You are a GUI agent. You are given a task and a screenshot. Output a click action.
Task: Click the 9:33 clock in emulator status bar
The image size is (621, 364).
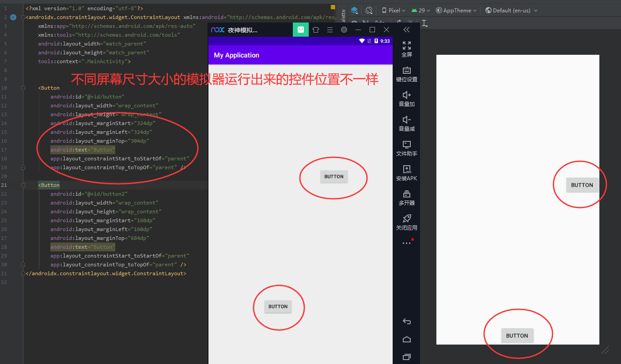(385, 41)
